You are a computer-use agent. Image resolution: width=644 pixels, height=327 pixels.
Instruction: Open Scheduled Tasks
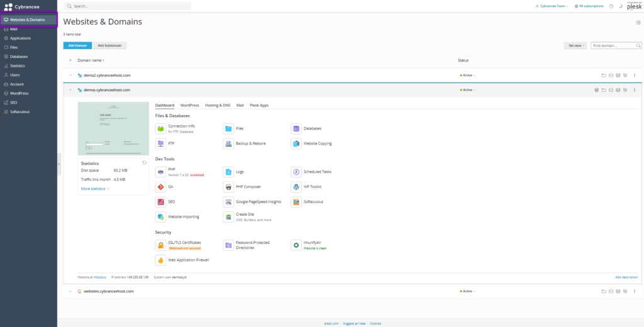(x=296, y=172)
